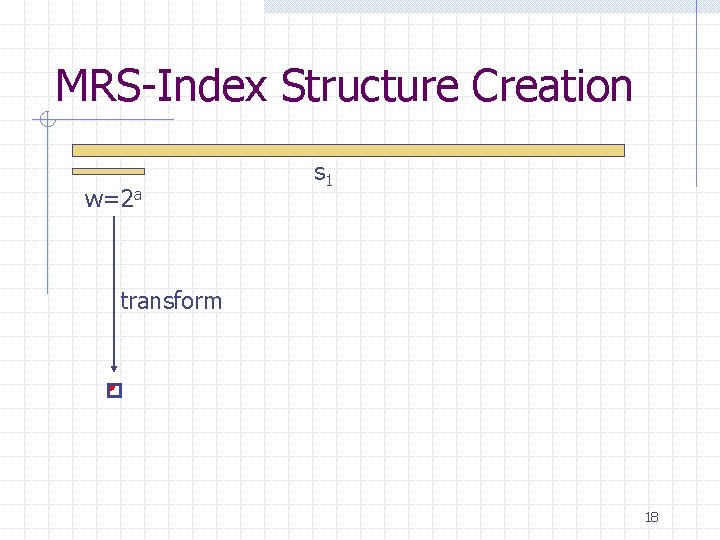
Task: Select the vertical transform arrow
Action: 114,294
